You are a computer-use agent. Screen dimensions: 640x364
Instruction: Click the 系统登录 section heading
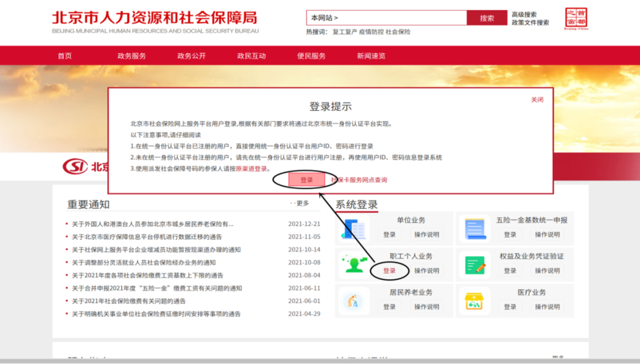pyautogui.click(x=357, y=205)
